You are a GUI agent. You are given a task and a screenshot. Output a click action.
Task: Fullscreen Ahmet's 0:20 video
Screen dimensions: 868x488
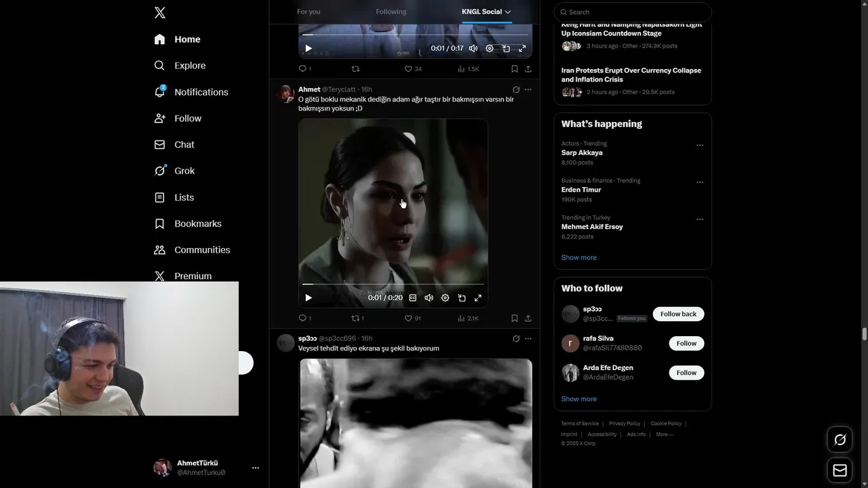tap(478, 298)
